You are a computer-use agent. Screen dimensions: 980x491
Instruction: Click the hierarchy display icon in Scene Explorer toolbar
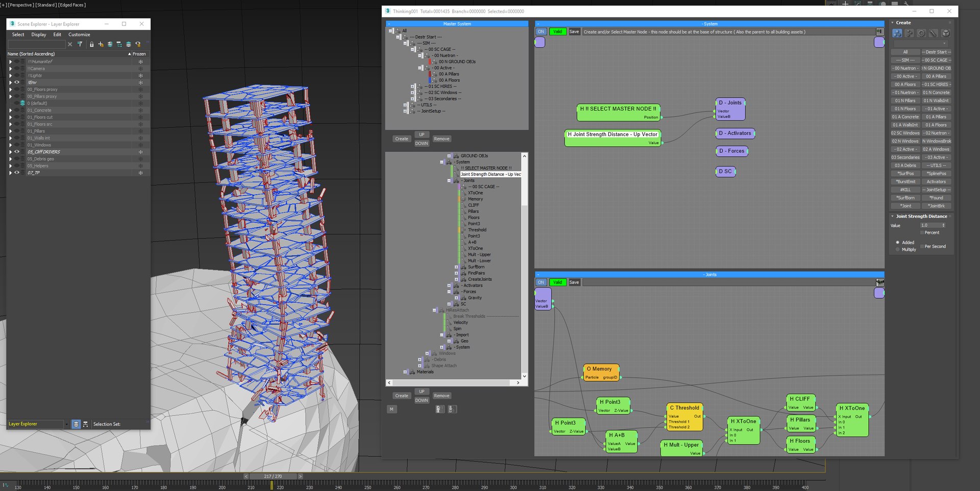(119, 44)
